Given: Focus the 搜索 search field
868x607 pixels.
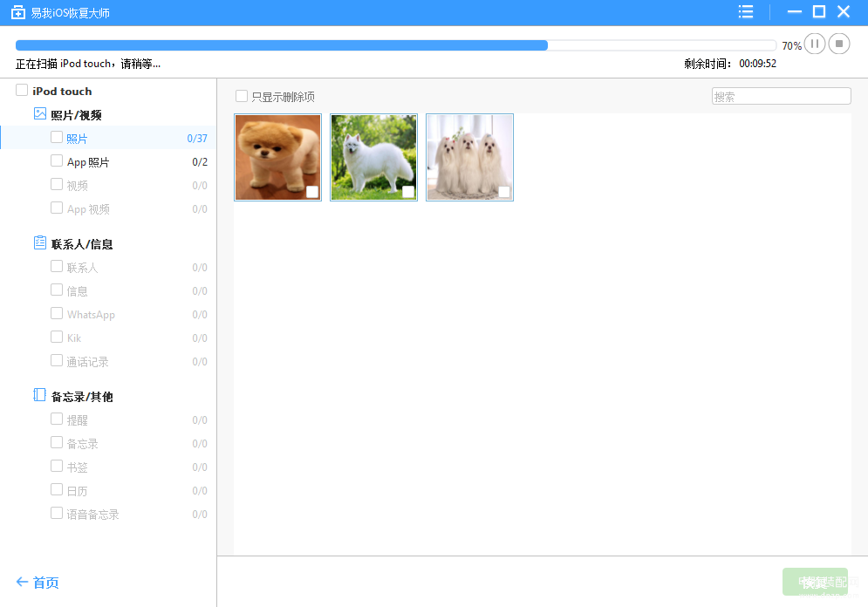Looking at the screenshot, I should pos(781,96).
